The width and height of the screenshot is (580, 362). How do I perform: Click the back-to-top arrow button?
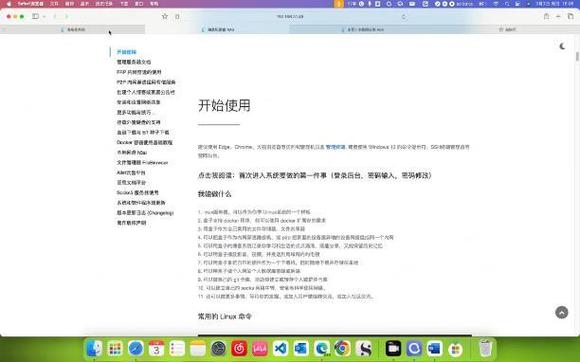[x=562, y=312]
